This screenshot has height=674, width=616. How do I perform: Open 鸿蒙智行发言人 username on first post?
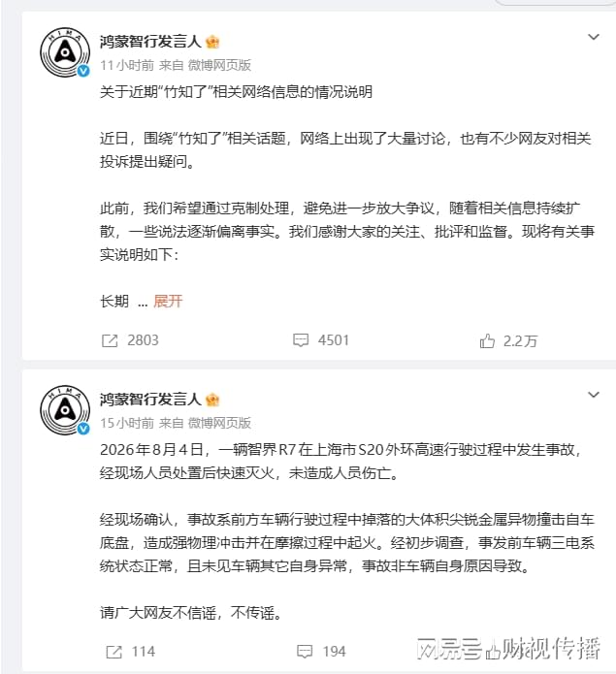pos(150,42)
